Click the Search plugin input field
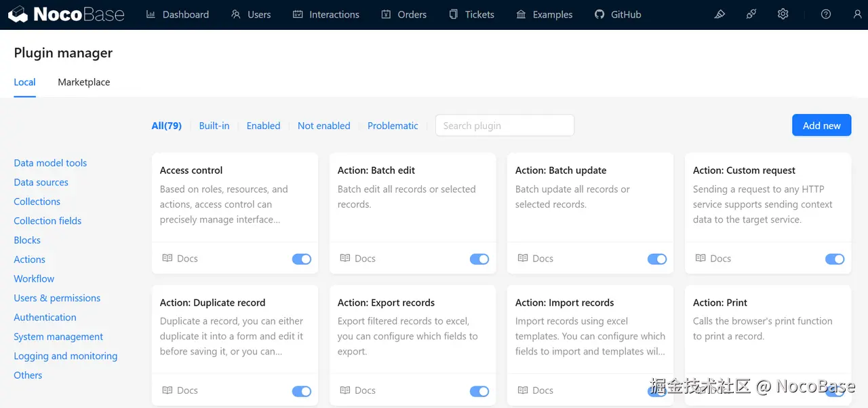The width and height of the screenshot is (868, 408). tap(505, 126)
